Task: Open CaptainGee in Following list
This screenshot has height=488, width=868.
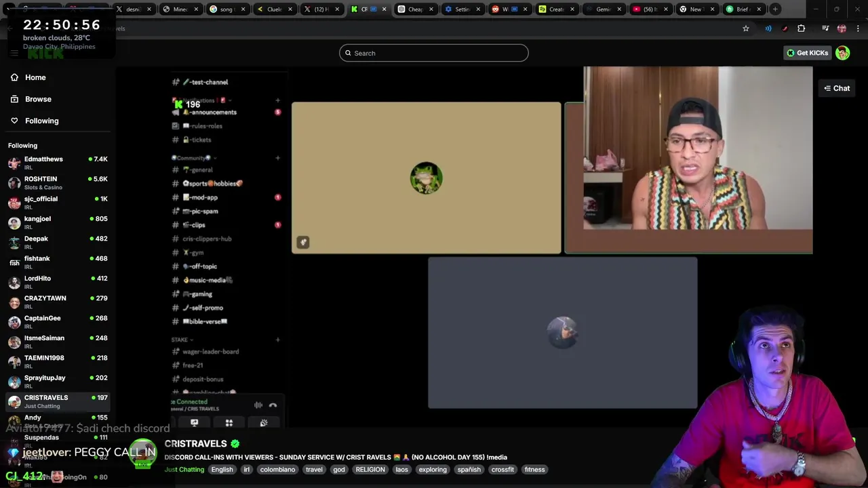Action: [x=57, y=321]
